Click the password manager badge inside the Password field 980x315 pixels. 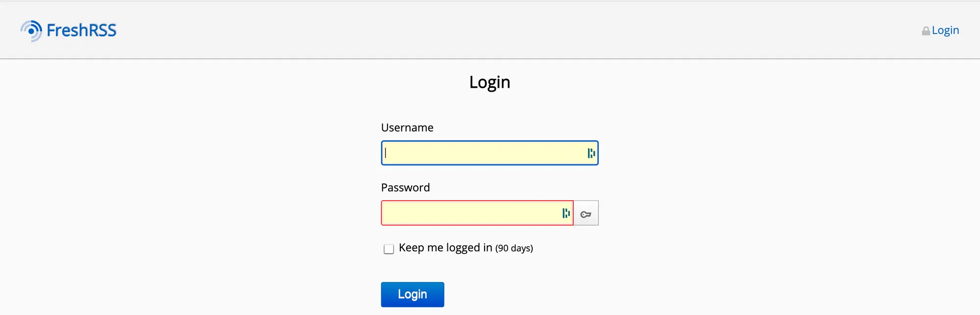566,213
